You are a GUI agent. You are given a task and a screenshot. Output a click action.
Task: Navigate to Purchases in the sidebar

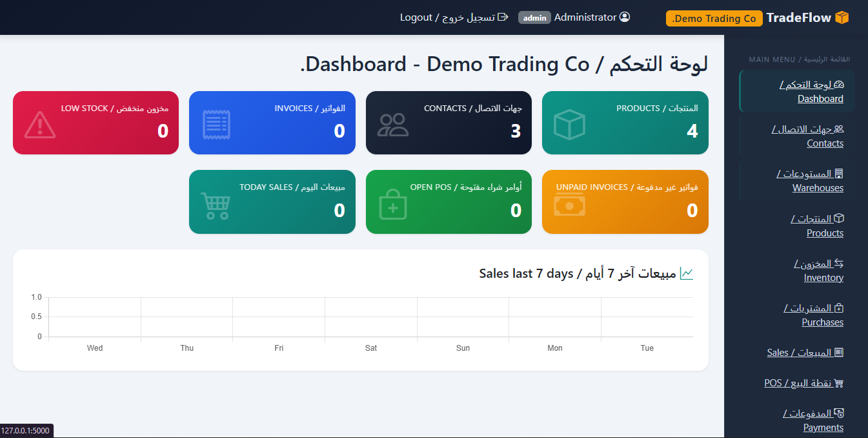(797, 315)
